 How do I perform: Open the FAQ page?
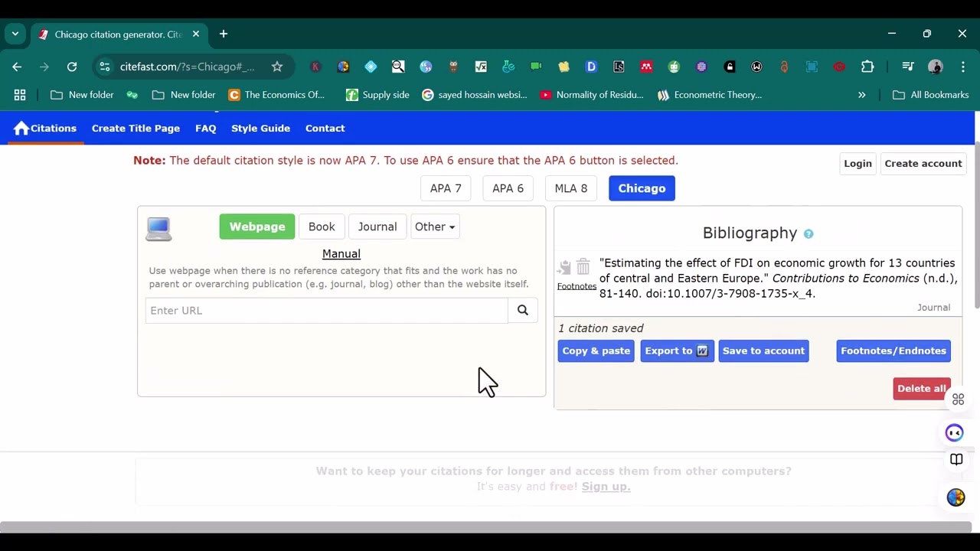(205, 129)
